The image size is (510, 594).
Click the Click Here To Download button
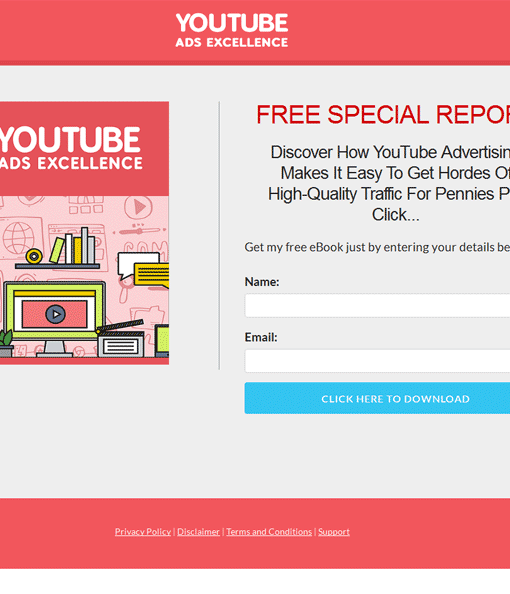[x=377, y=398]
